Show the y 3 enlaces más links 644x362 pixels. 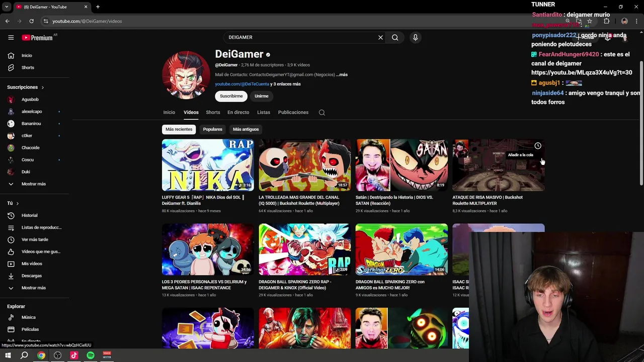[286, 84]
